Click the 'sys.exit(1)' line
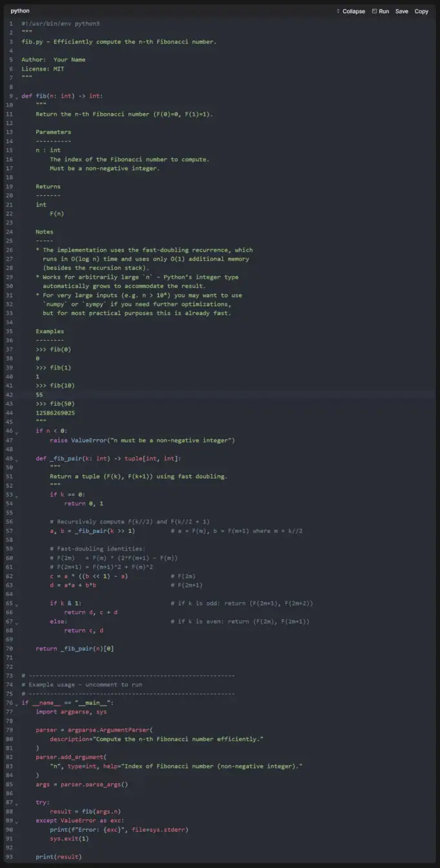 [70, 839]
